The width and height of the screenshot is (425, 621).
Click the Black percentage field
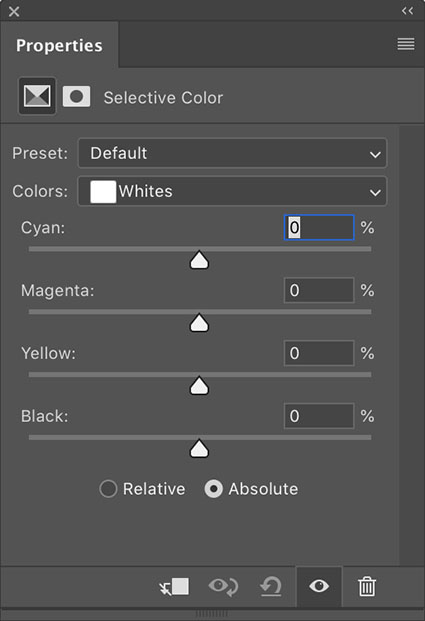(319, 416)
